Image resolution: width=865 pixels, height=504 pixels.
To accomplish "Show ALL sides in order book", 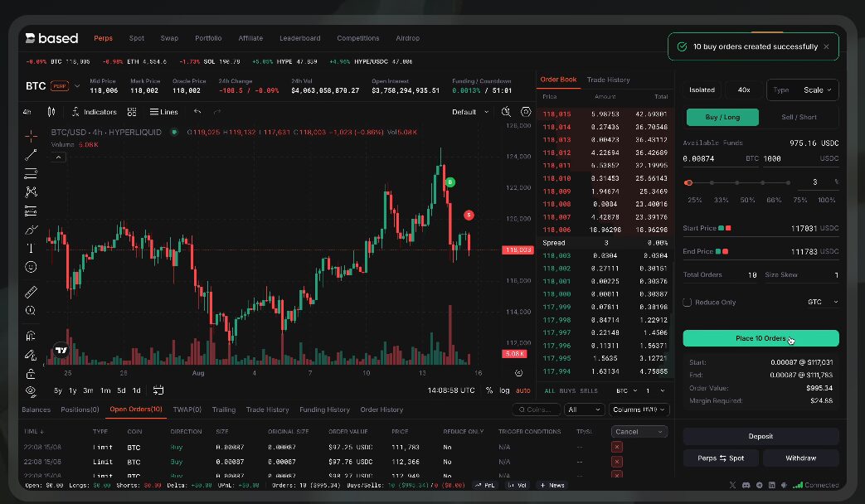I will tap(550, 391).
